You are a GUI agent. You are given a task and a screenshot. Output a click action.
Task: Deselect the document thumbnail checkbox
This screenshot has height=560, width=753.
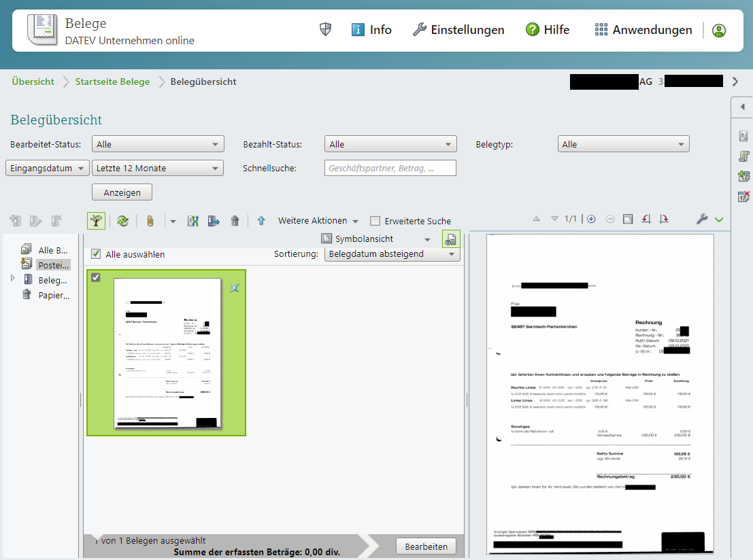click(96, 277)
